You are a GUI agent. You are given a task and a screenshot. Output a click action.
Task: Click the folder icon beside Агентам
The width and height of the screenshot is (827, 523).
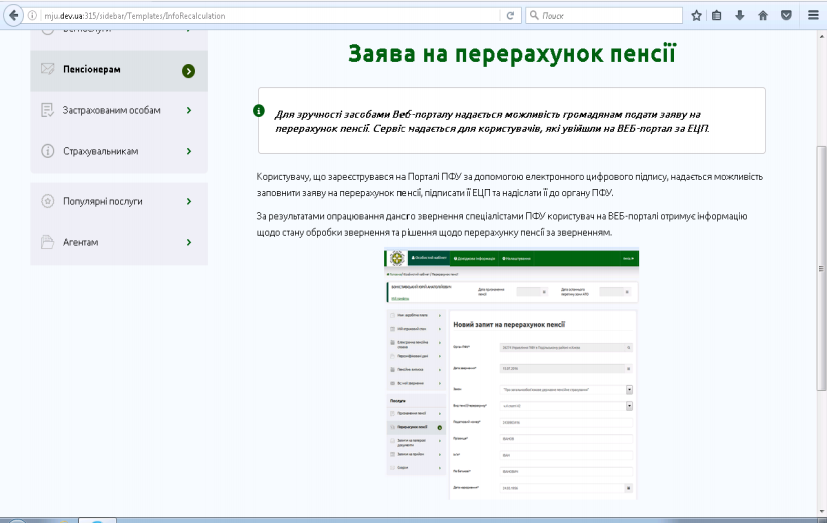pyautogui.click(x=47, y=243)
